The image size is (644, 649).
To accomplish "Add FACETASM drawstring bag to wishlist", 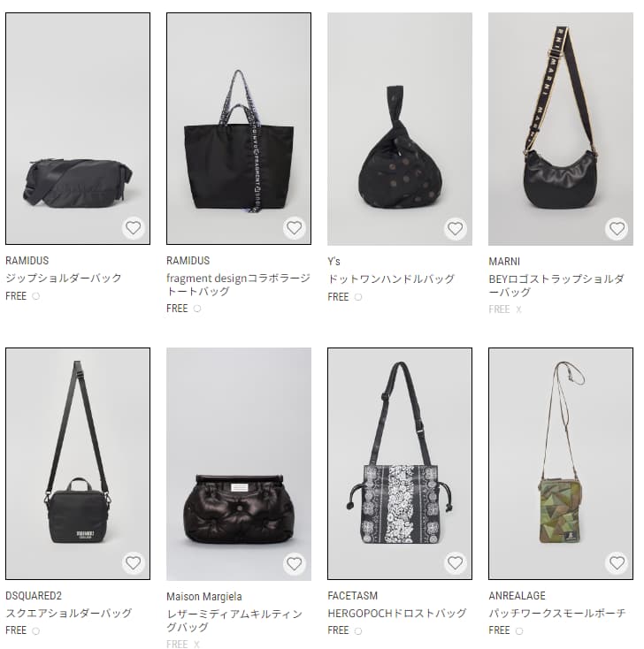I will point(456,563).
